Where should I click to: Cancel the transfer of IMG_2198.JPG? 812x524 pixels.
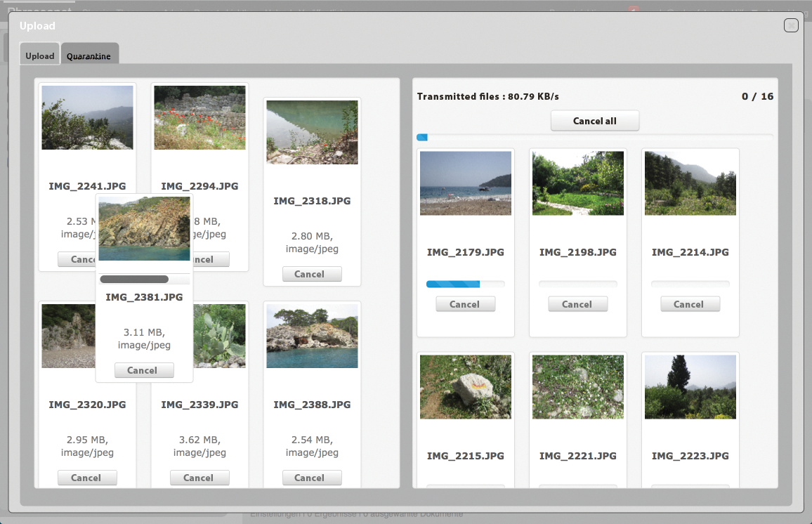[x=577, y=303]
